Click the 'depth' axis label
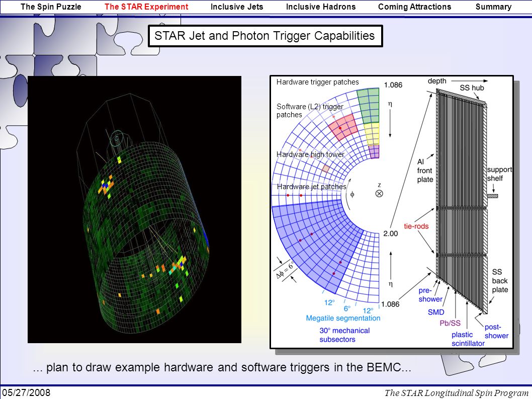The width and height of the screenshot is (532, 399). [x=437, y=81]
